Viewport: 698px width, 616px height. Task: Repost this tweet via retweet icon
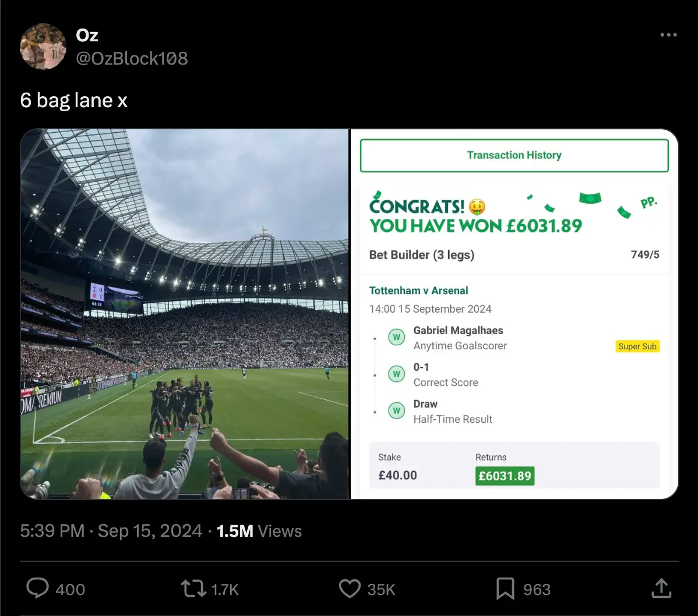pyautogui.click(x=193, y=589)
